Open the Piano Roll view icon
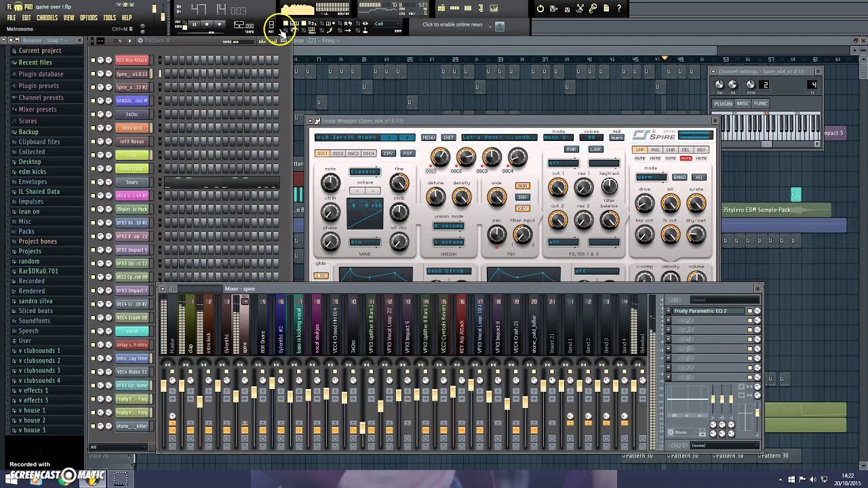 (468, 8)
